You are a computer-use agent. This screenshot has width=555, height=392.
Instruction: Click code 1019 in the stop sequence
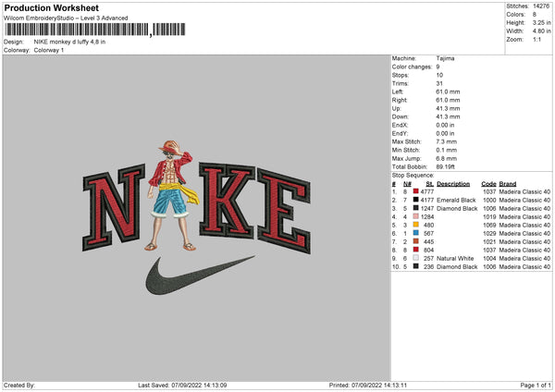pyautogui.click(x=489, y=217)
